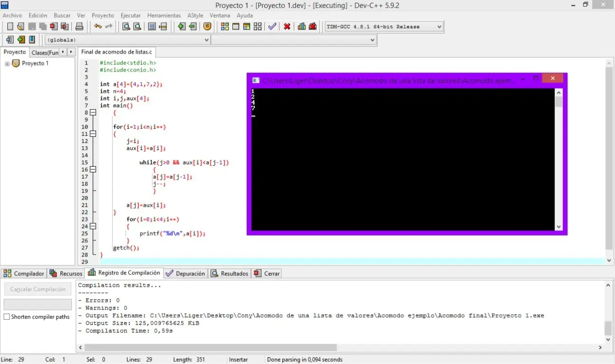Click the Cerrar tab button
615x364 pixels.
click(267, 274)
